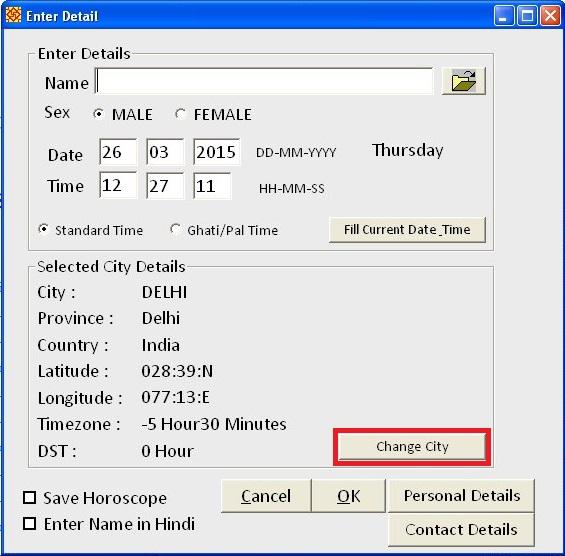Focus the date day field showing 26
Image resolution: width=565 pixels, height=556 pixels.
click(x=118, y=152)
